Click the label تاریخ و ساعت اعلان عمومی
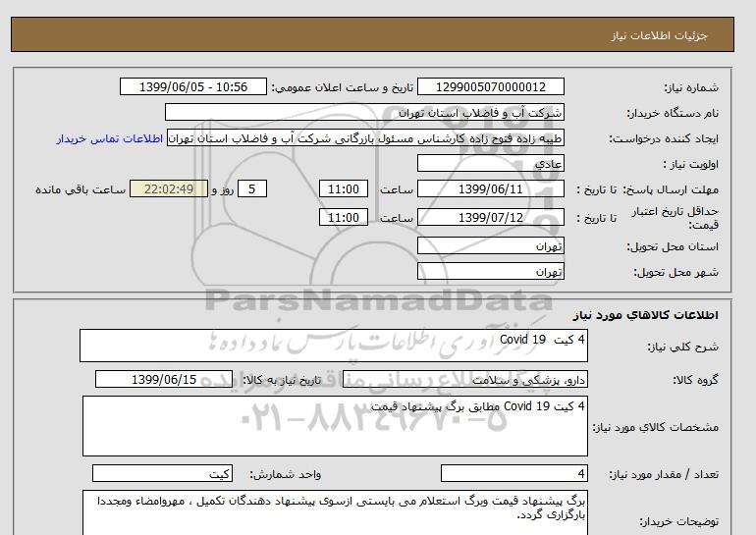756x535 pixels. click(343, 87)
